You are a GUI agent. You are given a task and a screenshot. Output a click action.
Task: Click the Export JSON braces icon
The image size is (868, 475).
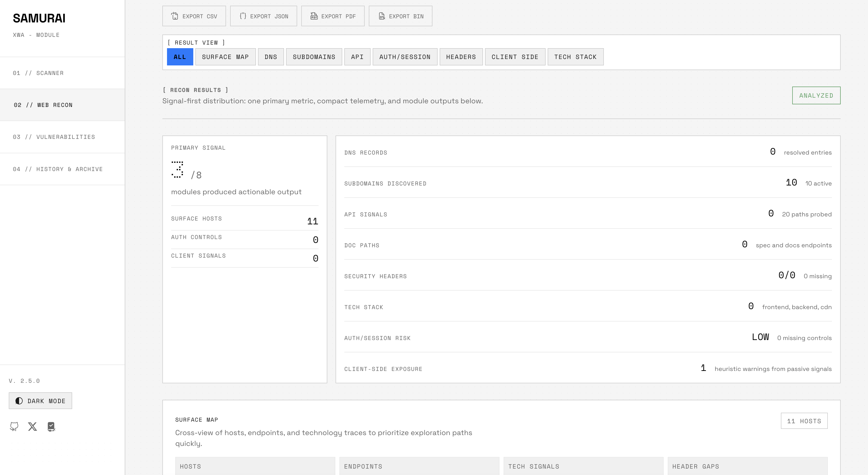(x=243, y=16)
